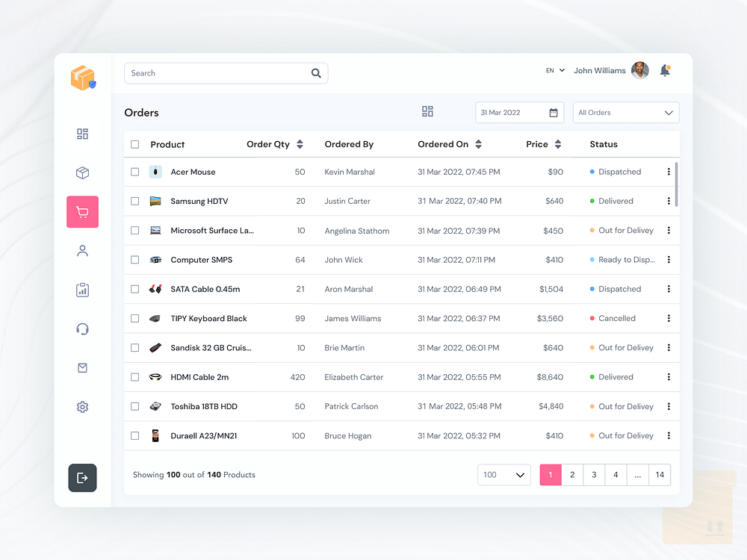747x560 pixels.
Task: Open the headset support icon
Action: [82, 329]
